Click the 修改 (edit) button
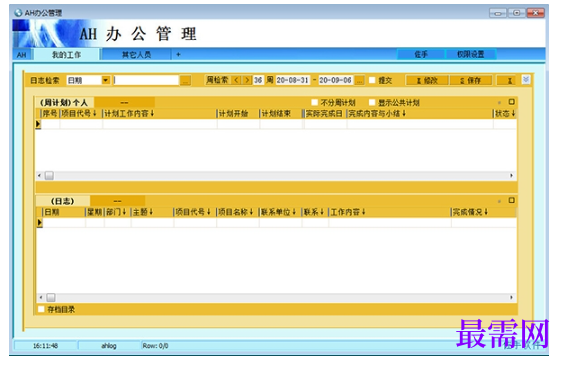Image resolution: width=568 pixels, height=365 pixels. tap(427, 80)
